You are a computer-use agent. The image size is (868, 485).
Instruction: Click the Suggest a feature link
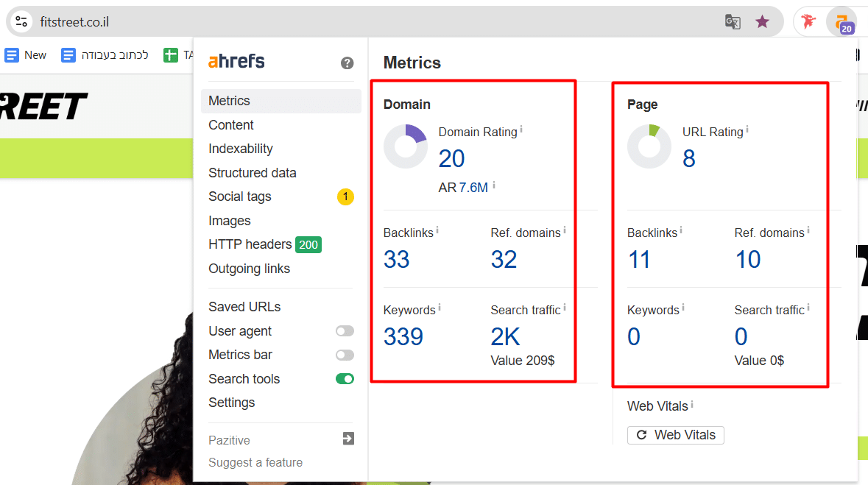[x=255, y=462]
